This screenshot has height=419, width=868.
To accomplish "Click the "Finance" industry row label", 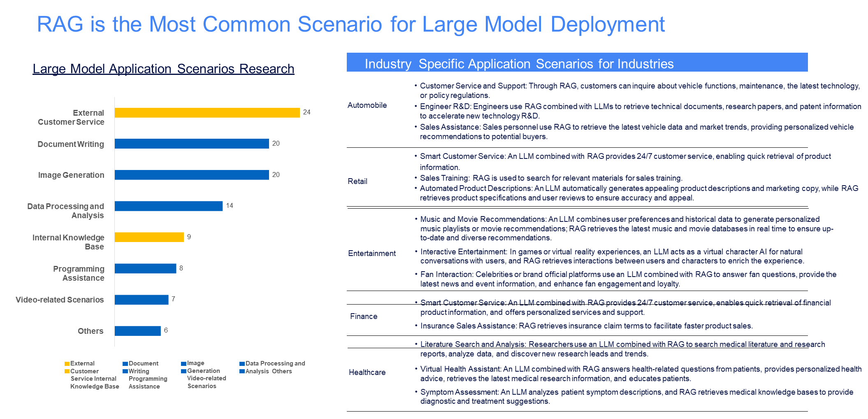I will pyautogui.click(x=364, y=317).
